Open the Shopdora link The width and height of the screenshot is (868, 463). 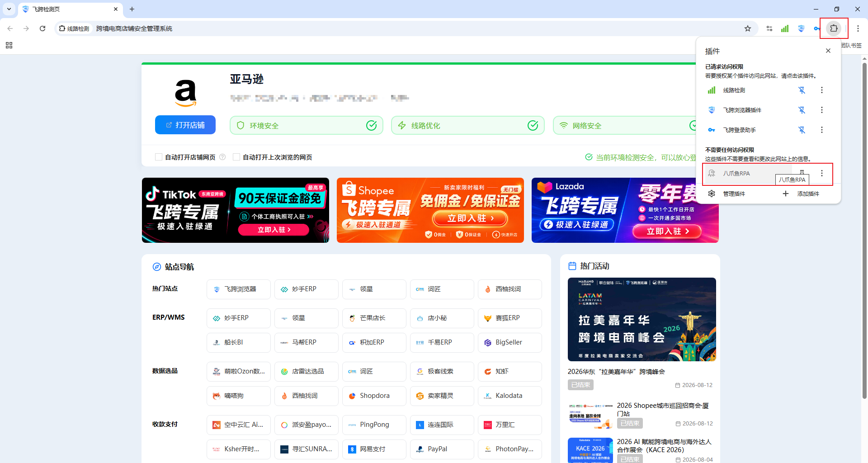tap(374, 396)
